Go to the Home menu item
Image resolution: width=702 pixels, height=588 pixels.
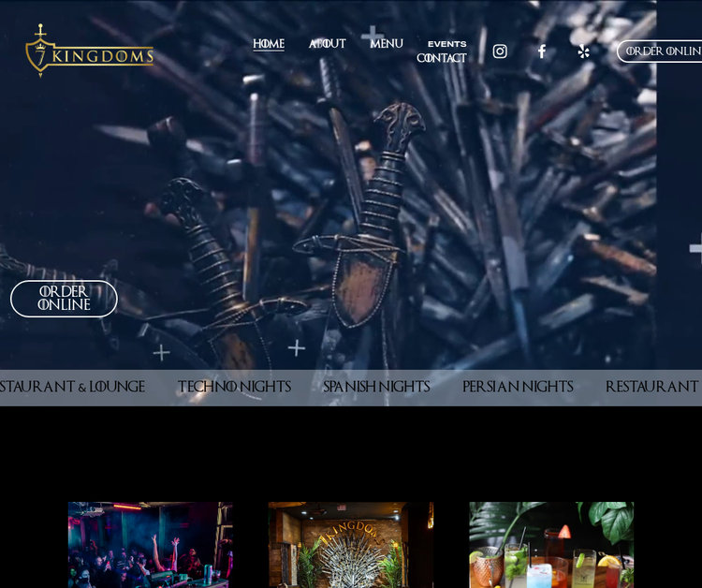269,44
